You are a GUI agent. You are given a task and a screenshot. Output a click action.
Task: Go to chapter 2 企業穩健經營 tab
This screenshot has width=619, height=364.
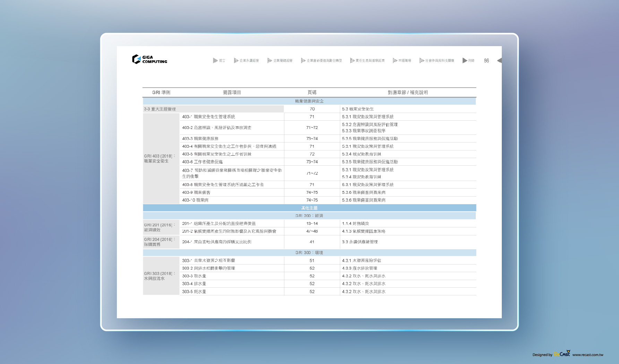pos(280,60)
